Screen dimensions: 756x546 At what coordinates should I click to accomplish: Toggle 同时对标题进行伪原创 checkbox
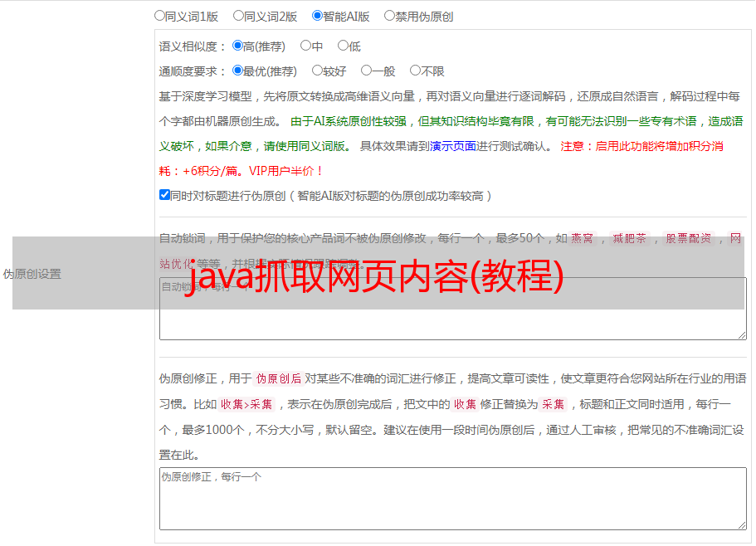click(164, 195)
